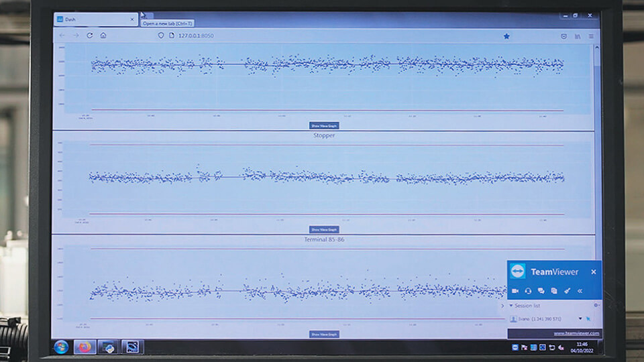
Task: Open the www.teamviewer.com link
Action: pyautogui.click(x=576, y=333)
